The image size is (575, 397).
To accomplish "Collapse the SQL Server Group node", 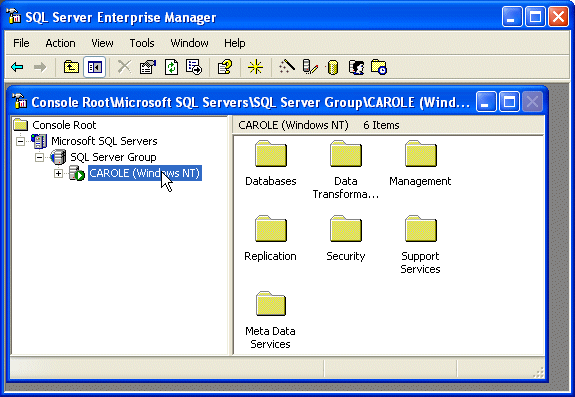I will point(39,157).
